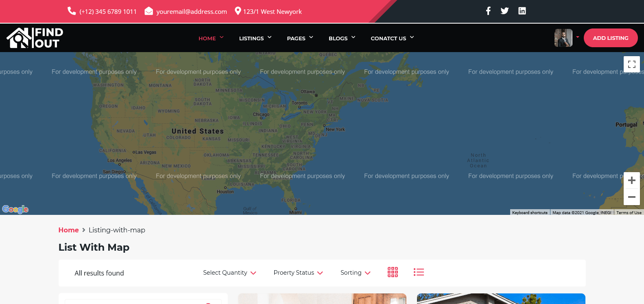The height and width of the screenshot is (304, 644).
Task: Expand the Home menu
Action: pos(211,38)
